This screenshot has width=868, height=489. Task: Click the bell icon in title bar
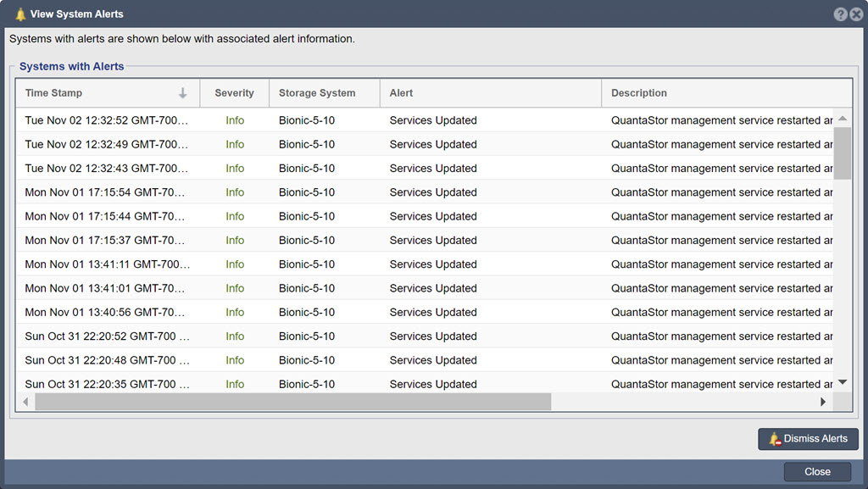coord(20,14)
